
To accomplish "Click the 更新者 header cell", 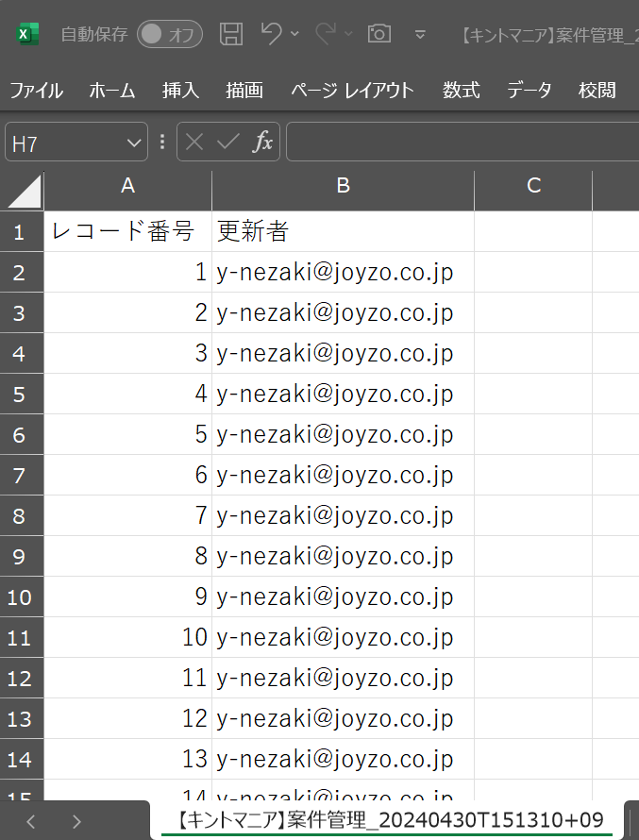I will click(343, 231).
